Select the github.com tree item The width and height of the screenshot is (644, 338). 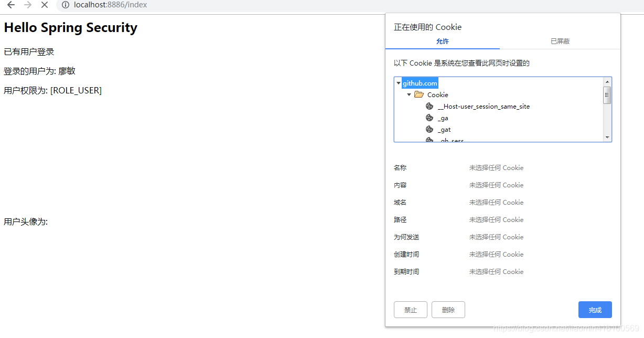(x=420, y=83)
